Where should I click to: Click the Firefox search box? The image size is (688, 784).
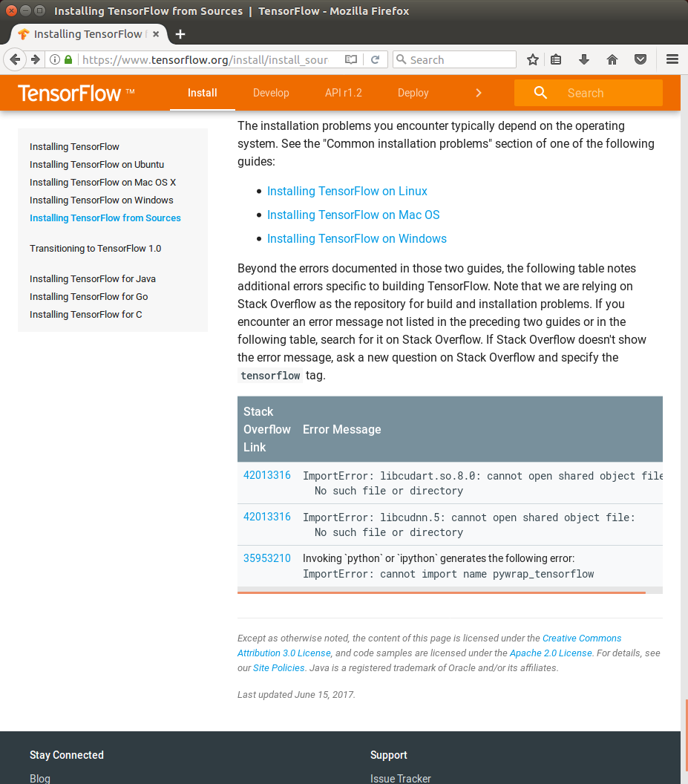454,59
